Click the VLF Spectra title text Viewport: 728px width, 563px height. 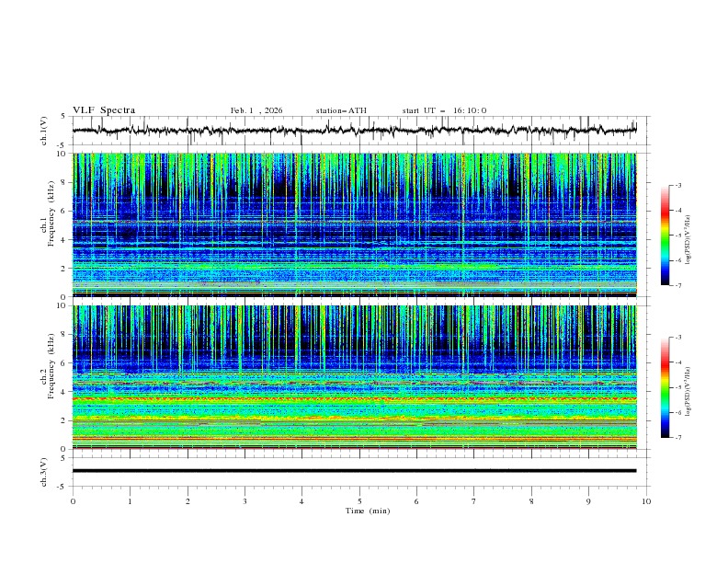point(104,110)
